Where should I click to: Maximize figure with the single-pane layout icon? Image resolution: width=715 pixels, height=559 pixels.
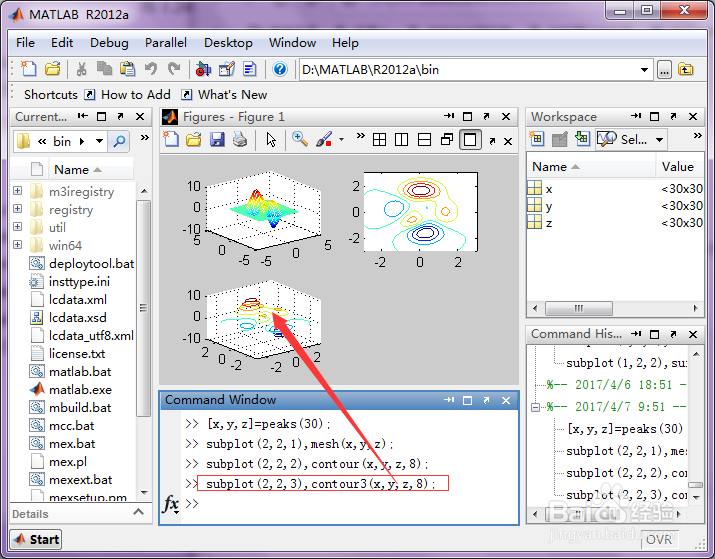470,140
